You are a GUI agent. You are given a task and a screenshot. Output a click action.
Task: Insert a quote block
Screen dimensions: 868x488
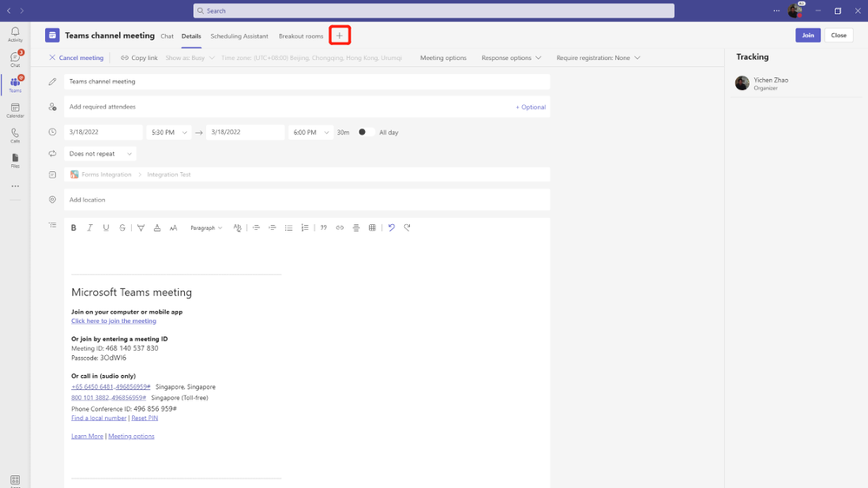click(x=323, y=228)
